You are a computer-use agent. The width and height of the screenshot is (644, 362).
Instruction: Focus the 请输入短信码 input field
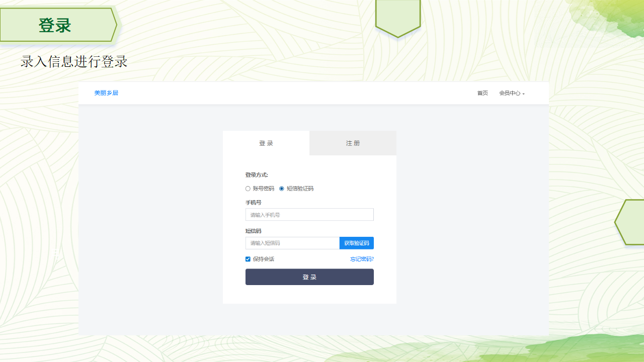click(292, 243)
